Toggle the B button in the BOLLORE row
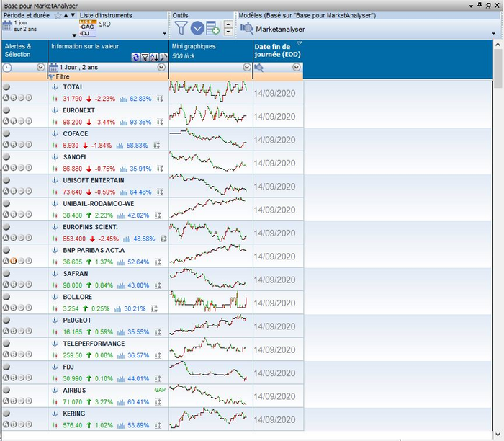The height and width of the screenshot is (441, 504). [14, 308]
